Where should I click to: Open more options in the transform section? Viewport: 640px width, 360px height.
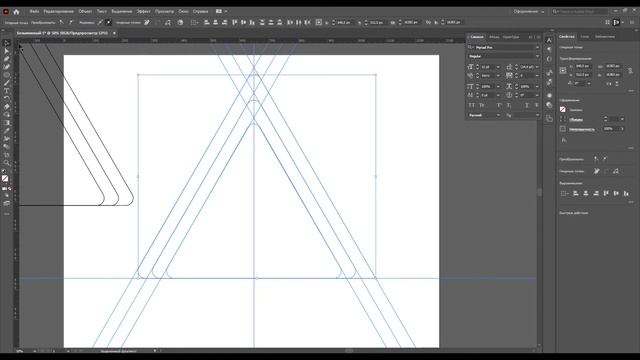click(631, 91)
